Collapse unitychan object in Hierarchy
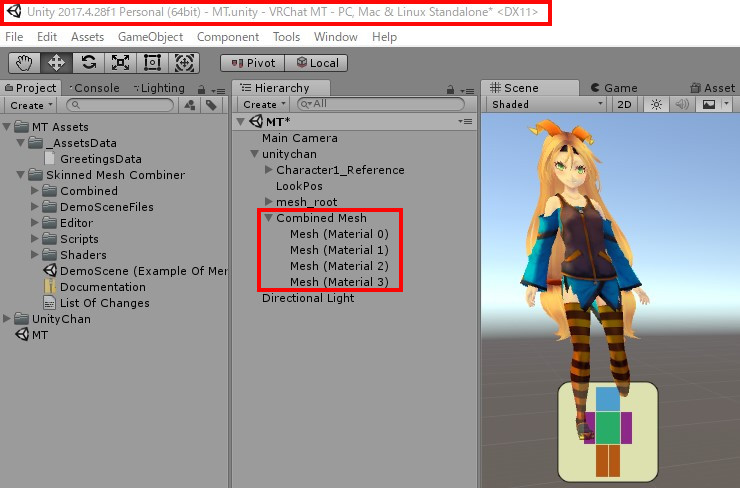This screenshot has height=488, width=740. [x=254, y=154]
